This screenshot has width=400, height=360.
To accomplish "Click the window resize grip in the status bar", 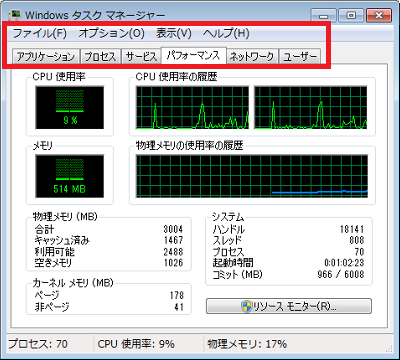I will click(389, 349).
